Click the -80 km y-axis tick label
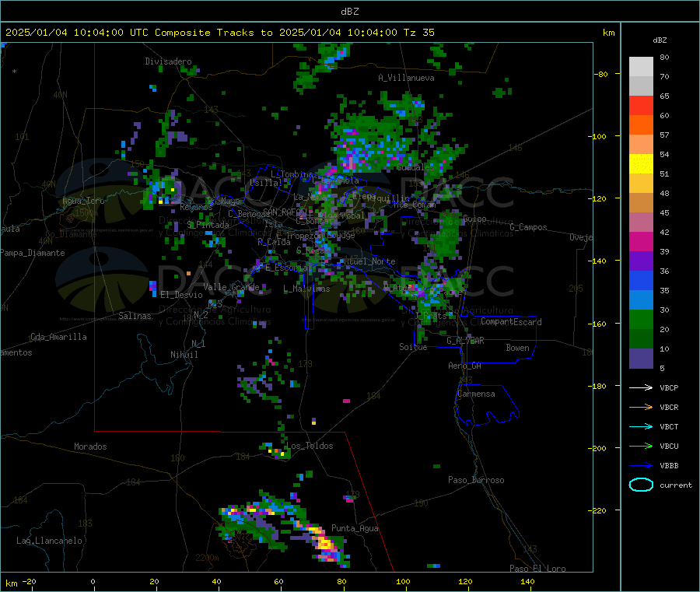 [600, 74]
